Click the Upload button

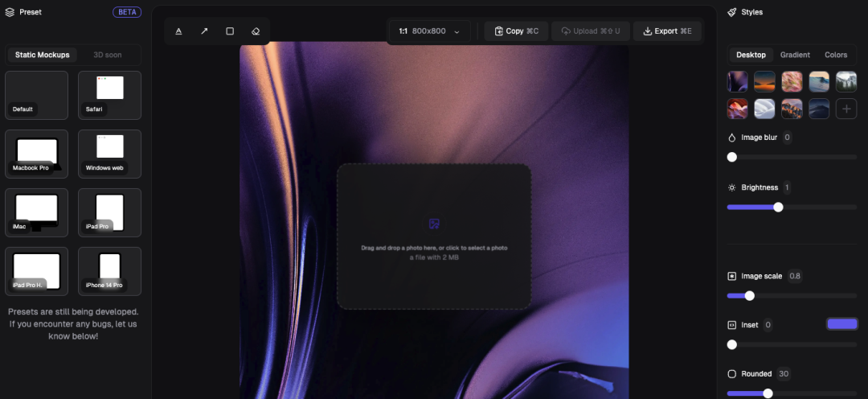tap(591, 31)
